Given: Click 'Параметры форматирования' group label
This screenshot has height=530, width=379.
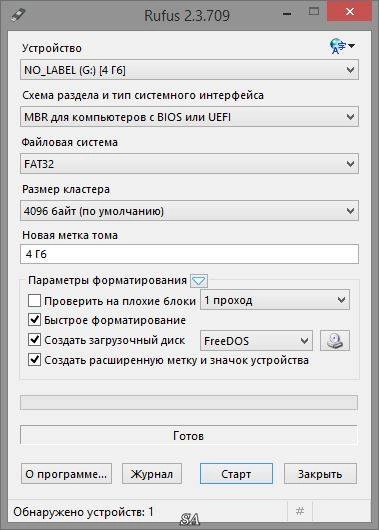Looking at the screenshot, I should click(108, 280).
